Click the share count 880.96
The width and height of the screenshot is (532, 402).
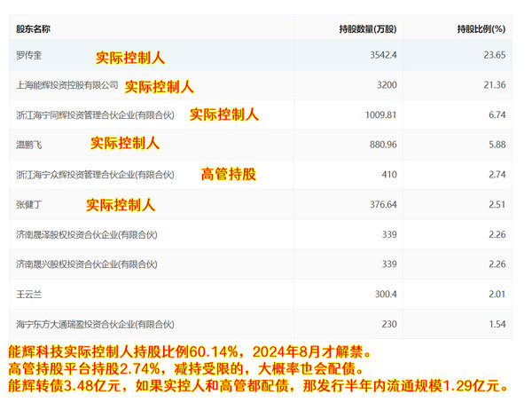[x=383, y=145]
